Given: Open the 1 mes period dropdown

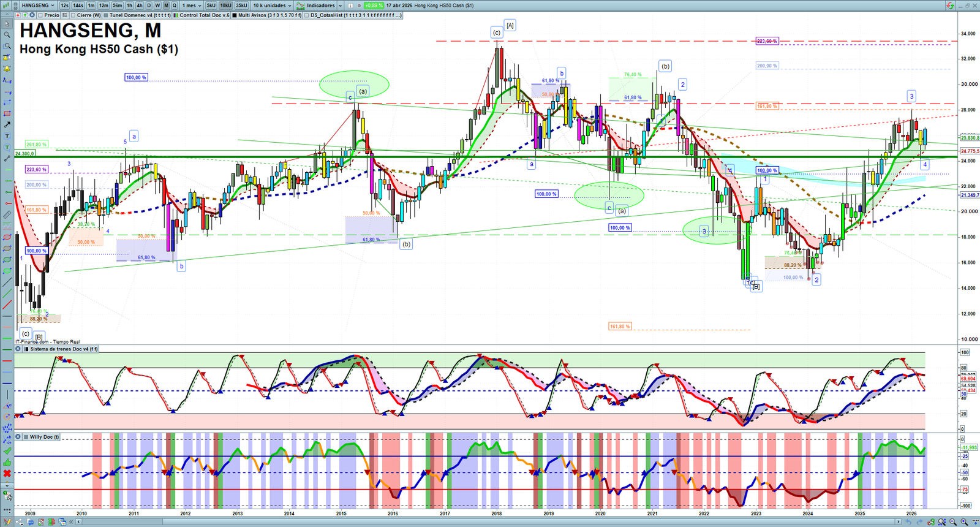Looking at the screenshot, I should coord(191,6).
